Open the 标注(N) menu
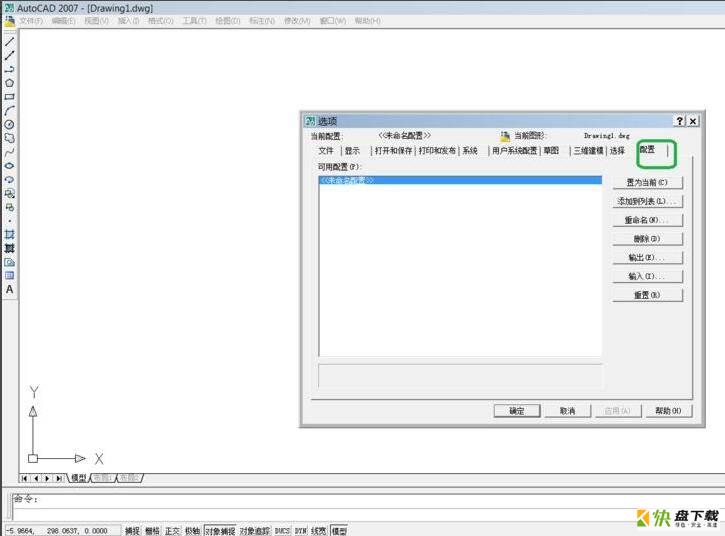Viewport: 725px width, 536px height. pos(262,21)
